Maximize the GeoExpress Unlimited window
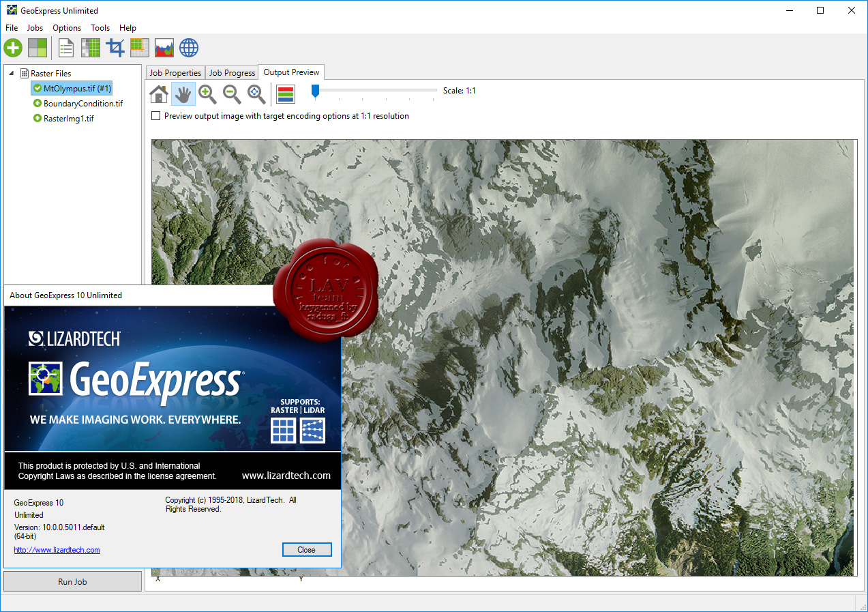The image size is (868, 612). click(x=820, y=10)
